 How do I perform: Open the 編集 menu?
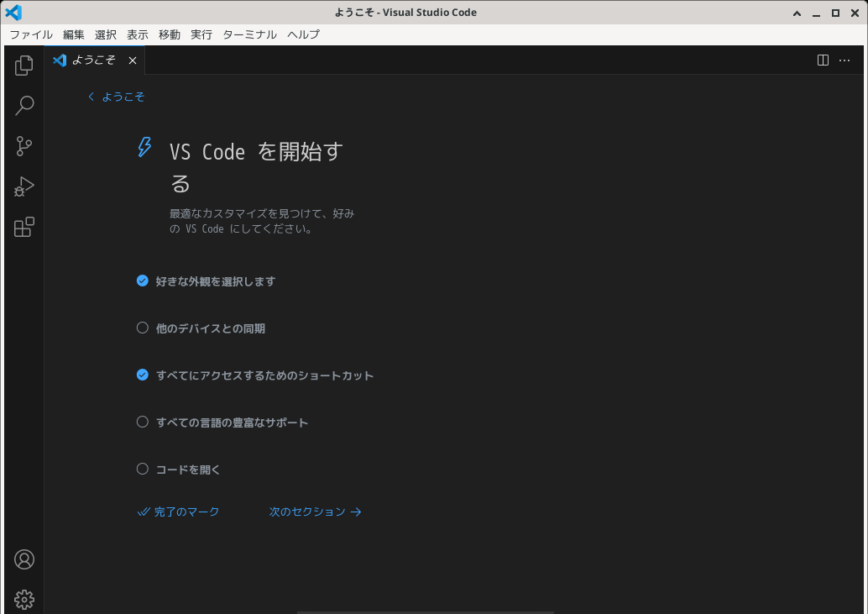[x=74, y=34]
